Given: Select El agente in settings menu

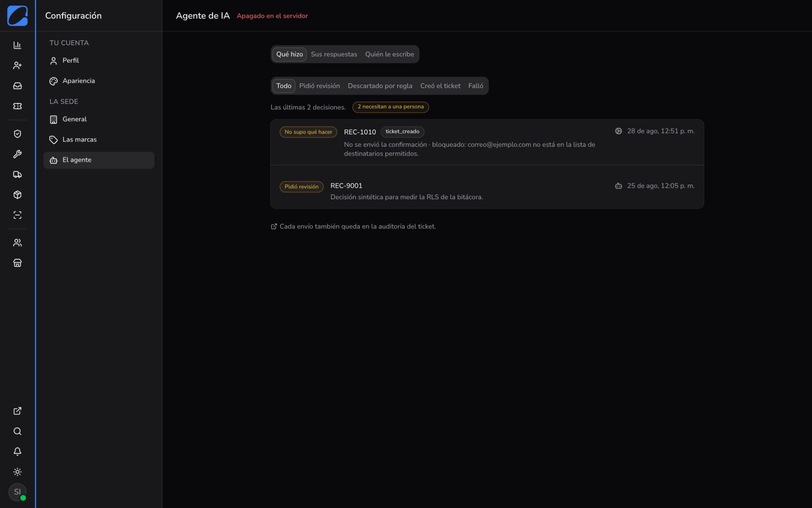Looking at the screenshot, I should tap(99, 160).
